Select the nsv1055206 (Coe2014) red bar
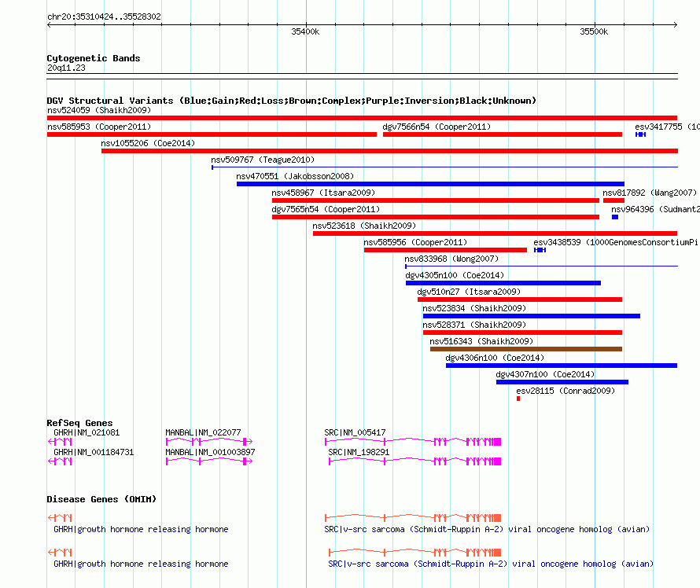The image size is (700, 588). pos(389,151)
